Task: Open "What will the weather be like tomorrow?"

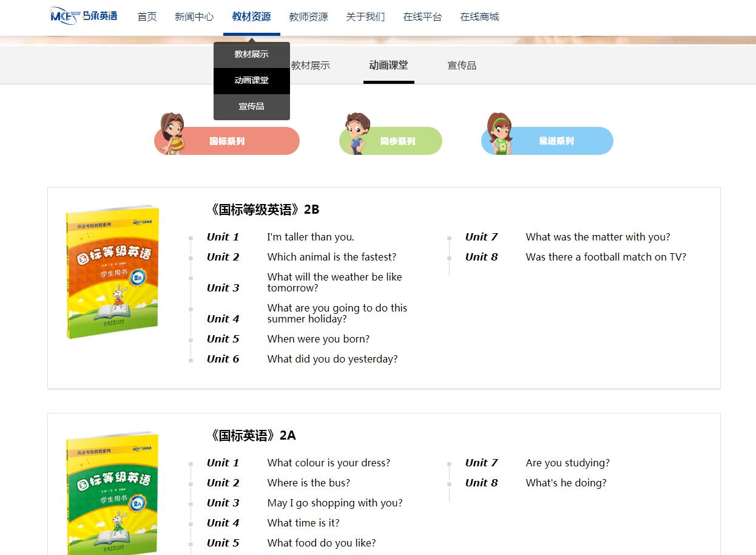Action: (x=335, y=282)
